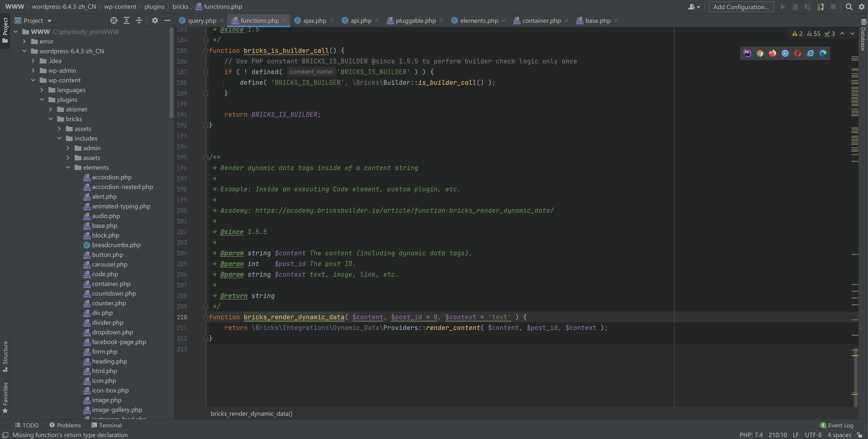Open the Terminal tool window
Image resolution: width=868 pixels, height=439 pixels.
(x=106, y=425)
